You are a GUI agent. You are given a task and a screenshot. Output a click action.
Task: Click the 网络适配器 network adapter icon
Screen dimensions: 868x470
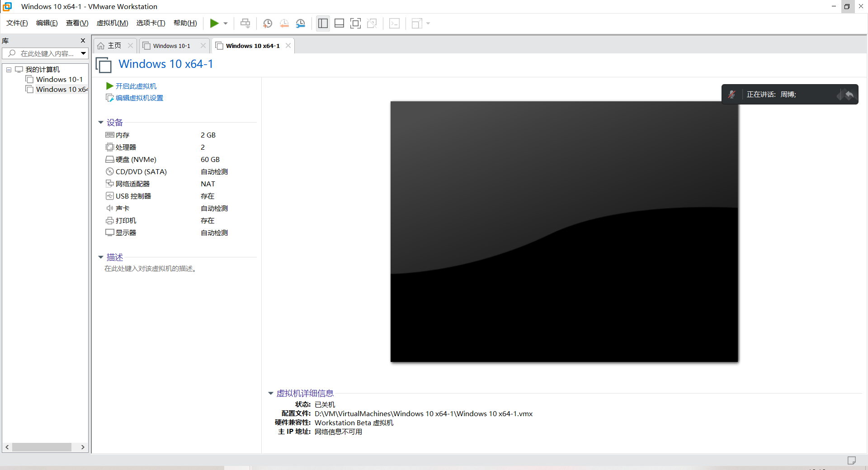click(109, 184)
